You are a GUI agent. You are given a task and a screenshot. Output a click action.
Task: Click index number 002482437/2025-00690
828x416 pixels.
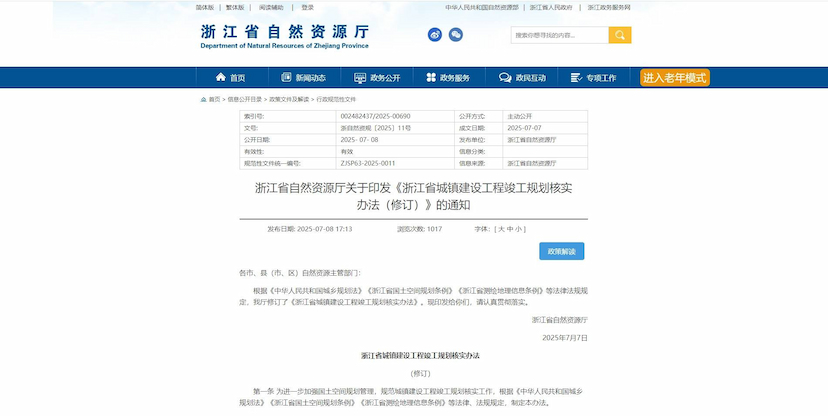click(x=375, y=116)
